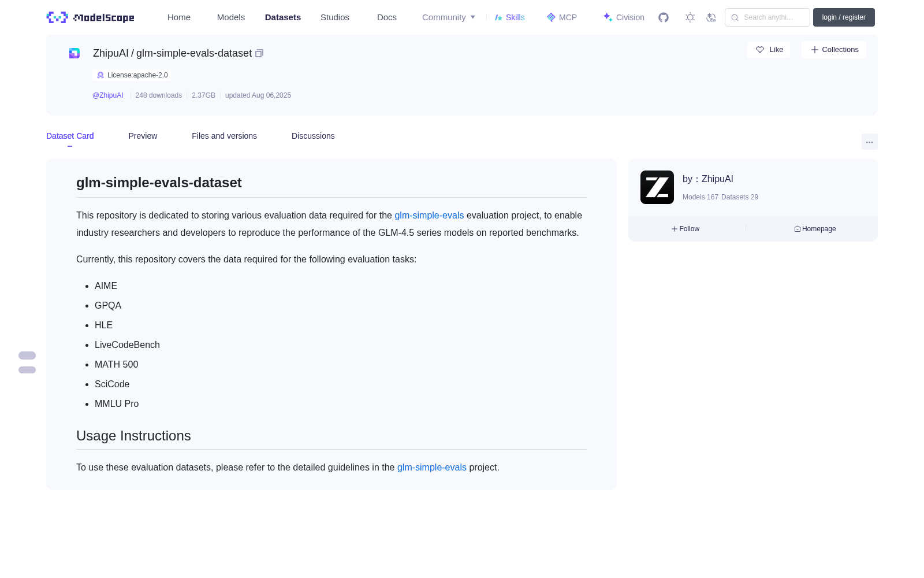Switch language via translate icon

pos(711,17)
